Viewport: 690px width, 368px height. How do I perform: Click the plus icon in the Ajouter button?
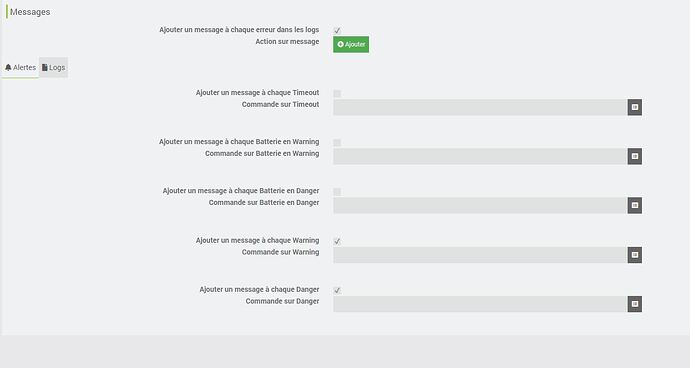pos(340,44)
